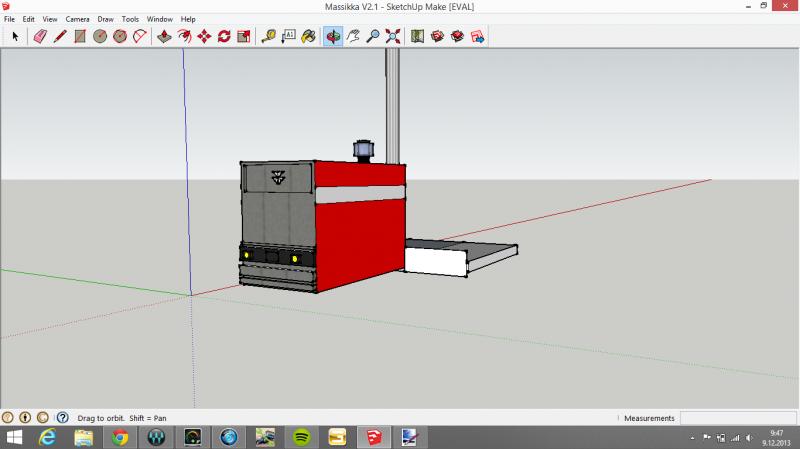The height and width of the screenshot is (449, 800).
Task: Open Instructor via question mark icon
Action: coord(63,417)
